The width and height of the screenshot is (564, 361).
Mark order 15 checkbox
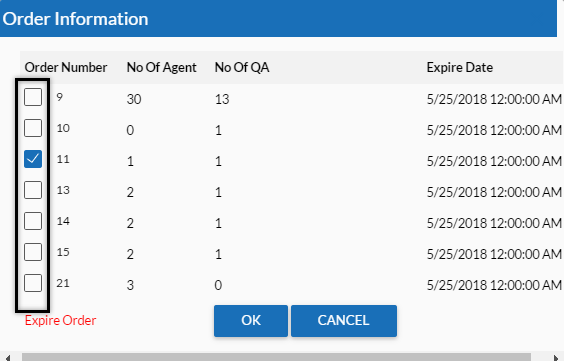click(33, 252)
